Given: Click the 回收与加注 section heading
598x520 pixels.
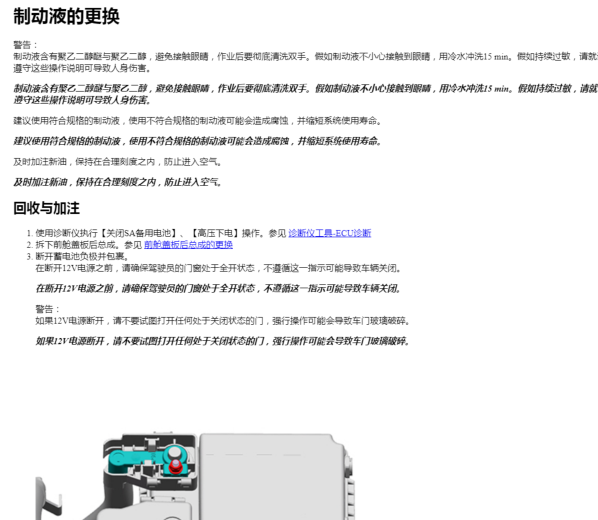Looking at the screenshot, I should (x=47, y=208).
